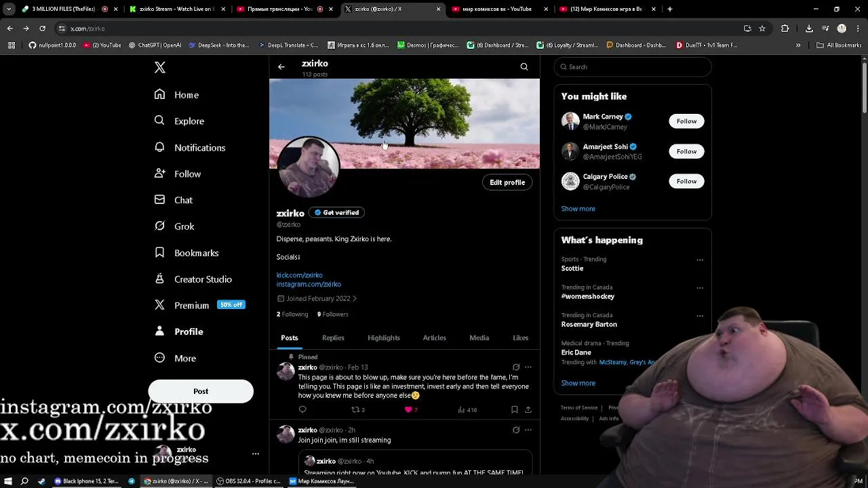Open Chat in the sidebar
868x488 pixels.
(174, 200)
